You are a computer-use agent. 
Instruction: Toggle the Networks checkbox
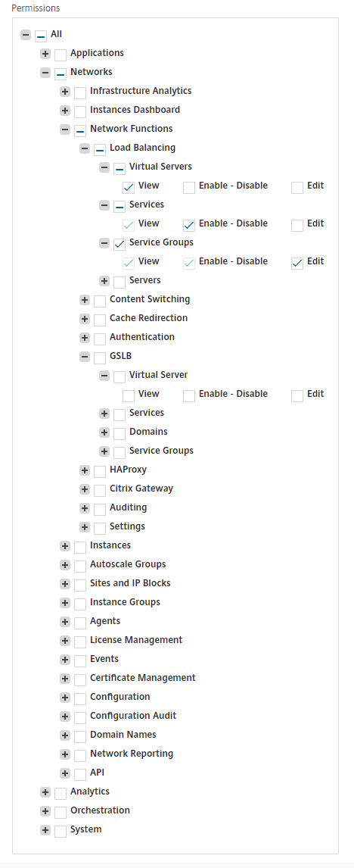point(61,74)
